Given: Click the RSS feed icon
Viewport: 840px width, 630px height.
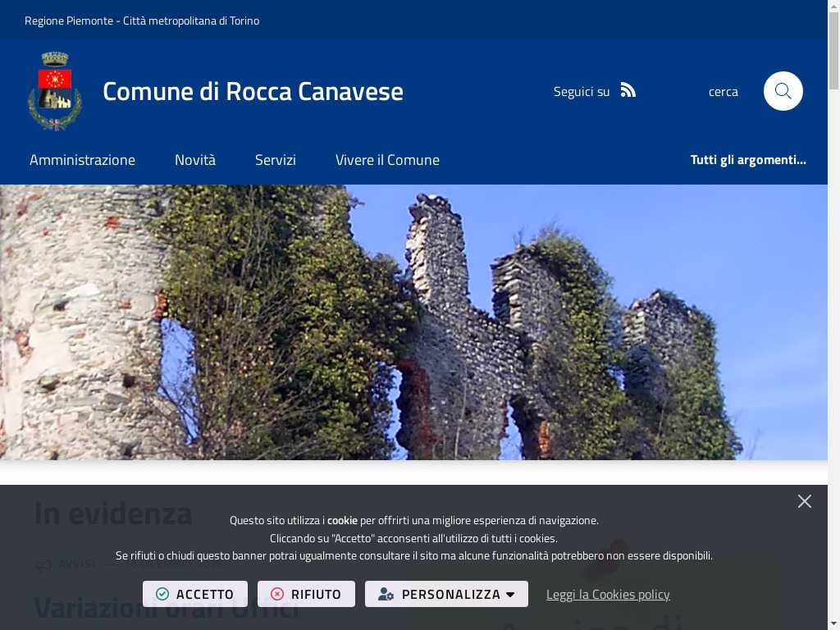Looking at the screenshot, I should (x=628, y=90).
